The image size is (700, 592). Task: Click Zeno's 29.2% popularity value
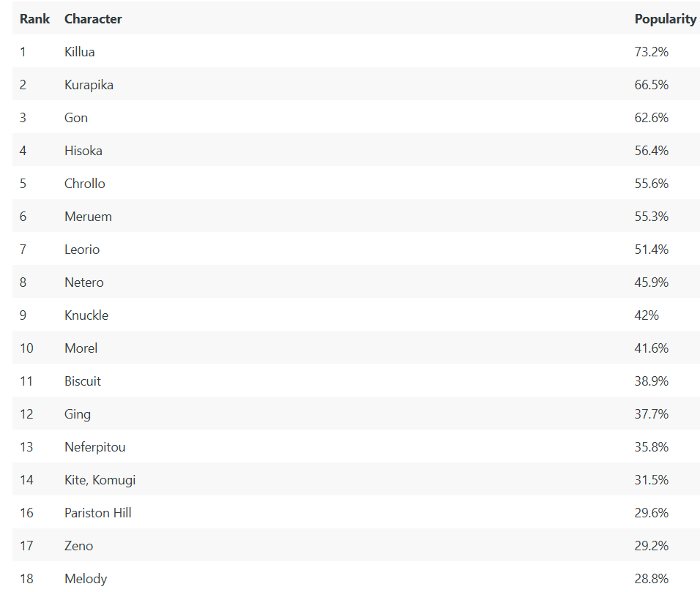(652, 546)
